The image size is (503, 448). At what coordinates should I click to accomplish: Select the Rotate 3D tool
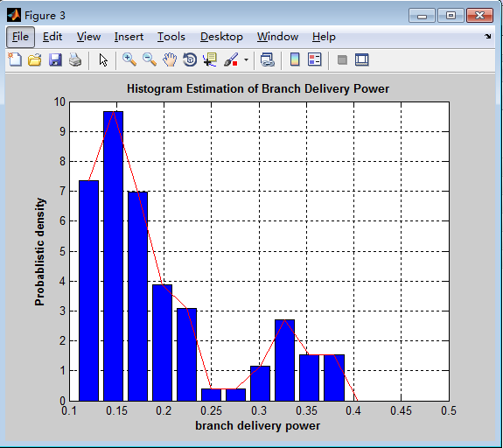pyautogui.click(x=190, y=59)
